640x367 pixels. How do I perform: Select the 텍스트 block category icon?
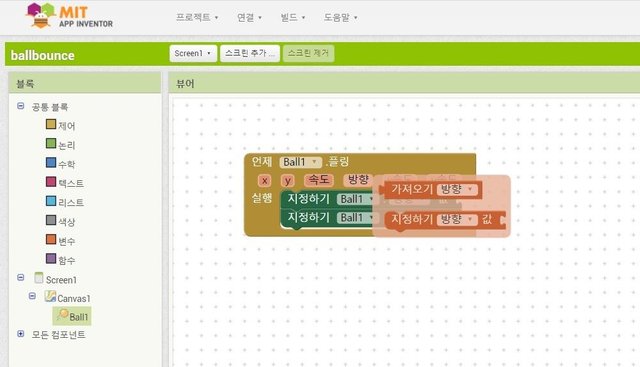coord(51,182)
